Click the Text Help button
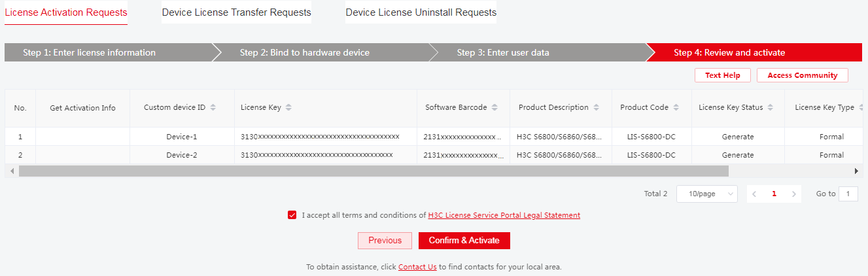Screen dimensions: 868x276 point(722,75)
